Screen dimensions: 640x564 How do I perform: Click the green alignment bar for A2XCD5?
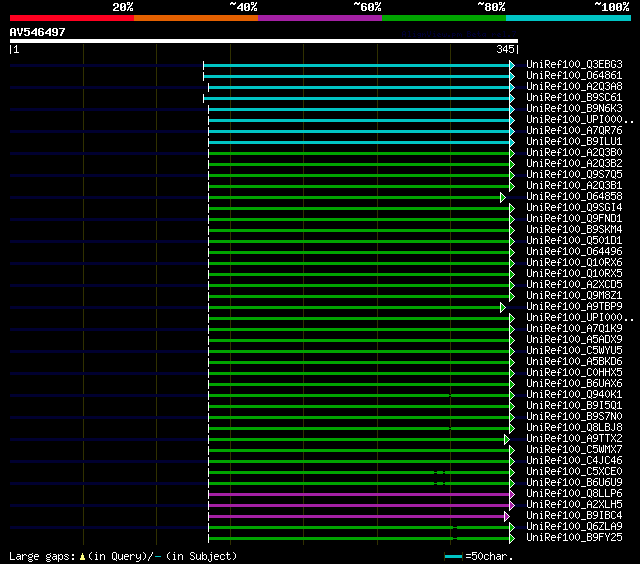click(x=360, y=285)
